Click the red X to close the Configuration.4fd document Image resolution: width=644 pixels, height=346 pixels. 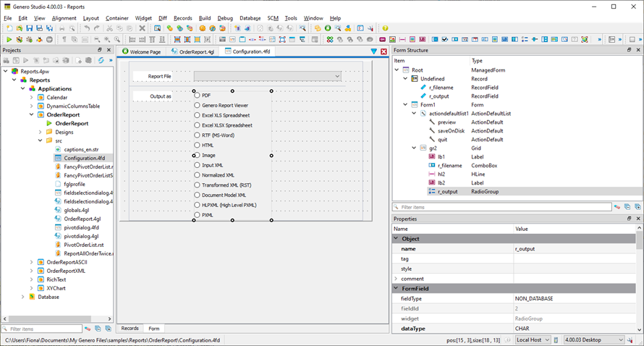click(384, 51)
